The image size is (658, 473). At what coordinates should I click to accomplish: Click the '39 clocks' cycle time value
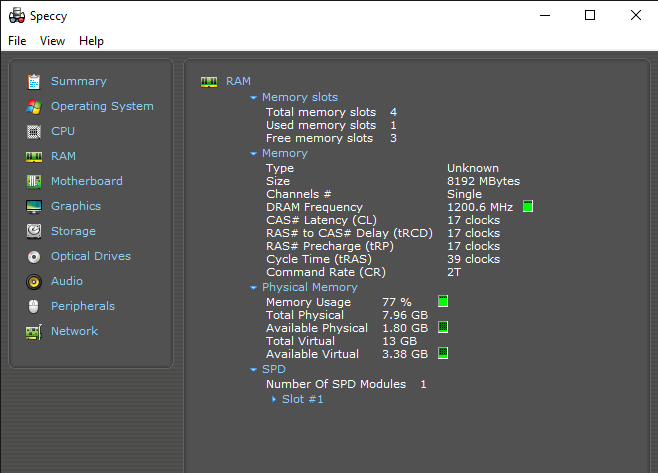(473, 259)
